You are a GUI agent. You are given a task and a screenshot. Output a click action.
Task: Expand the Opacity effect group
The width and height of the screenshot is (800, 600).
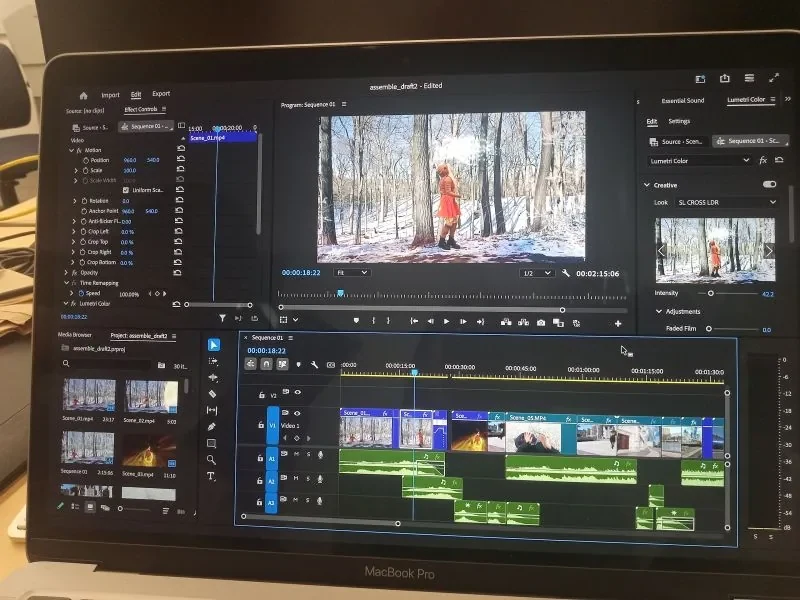(x=66, y=272)
